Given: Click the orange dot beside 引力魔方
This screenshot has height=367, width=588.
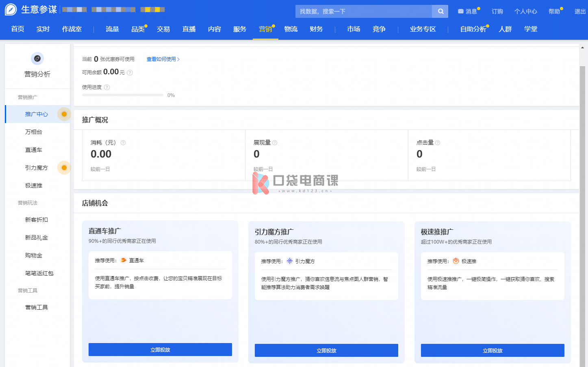Looking at the screenshot, I should tap(64, 168).
